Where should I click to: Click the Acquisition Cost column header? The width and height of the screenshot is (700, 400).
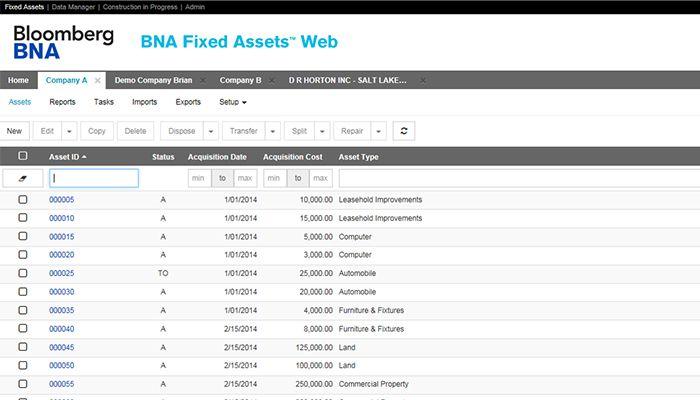[292, 157]
